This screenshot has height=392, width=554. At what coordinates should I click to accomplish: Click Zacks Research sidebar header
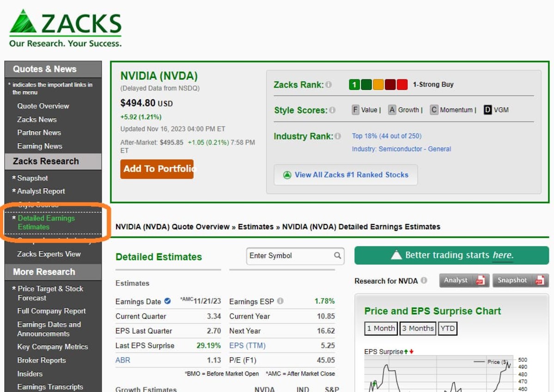53,161
